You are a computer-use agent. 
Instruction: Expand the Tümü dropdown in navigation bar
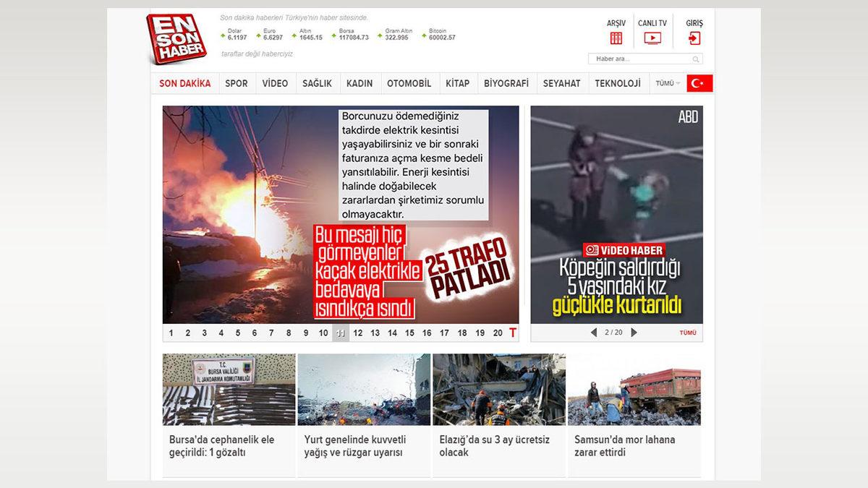coord(667,83)
